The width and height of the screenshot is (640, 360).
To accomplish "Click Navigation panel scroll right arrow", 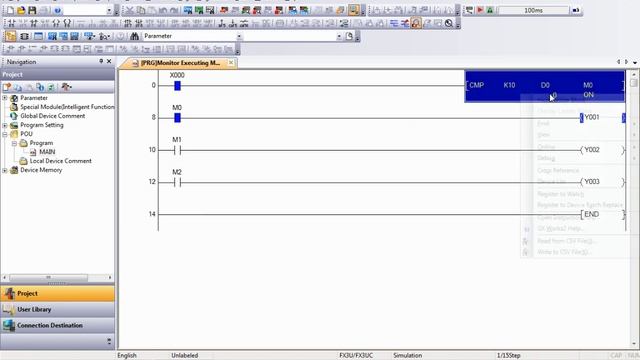I will pyautogui.click(x=110, y=278).
